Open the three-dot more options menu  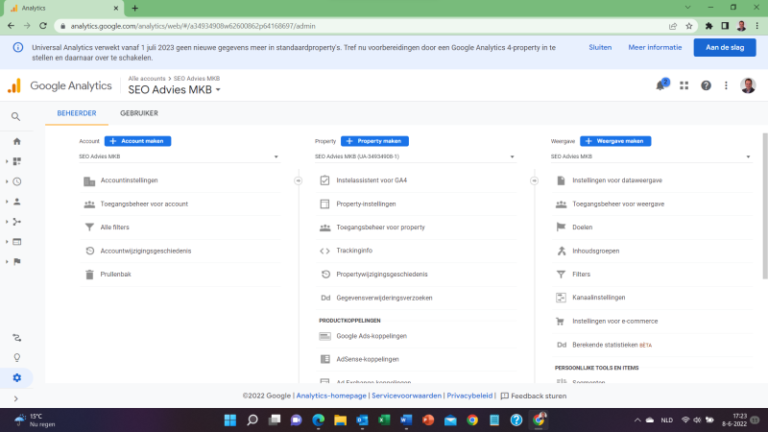pyautogui.click(x=726, y=86)
